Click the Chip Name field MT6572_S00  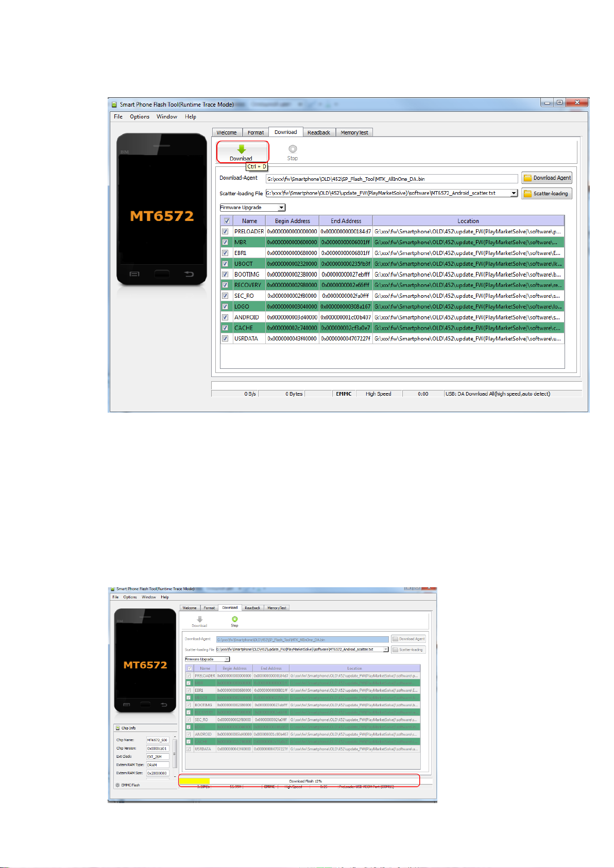(x=158, y=740)
